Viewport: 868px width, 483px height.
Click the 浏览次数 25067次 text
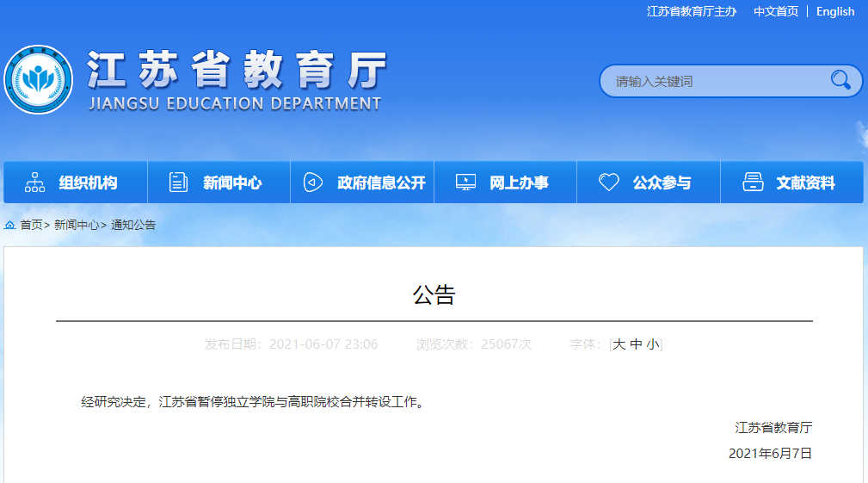click(x=474, y=344)
